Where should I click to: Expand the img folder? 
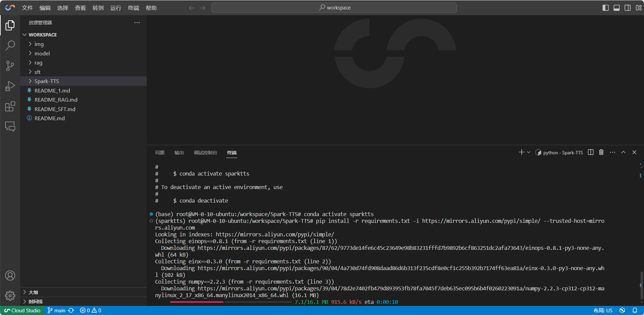point(83,44)
